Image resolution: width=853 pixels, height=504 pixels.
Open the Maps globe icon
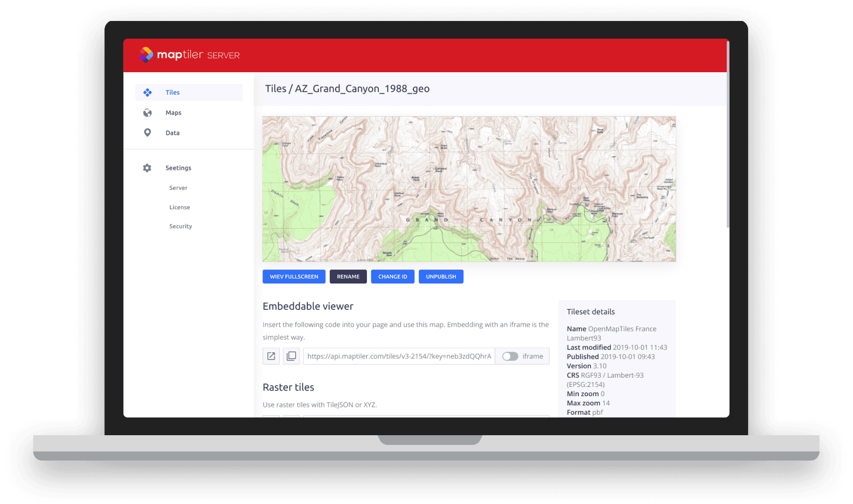[147, 112]
